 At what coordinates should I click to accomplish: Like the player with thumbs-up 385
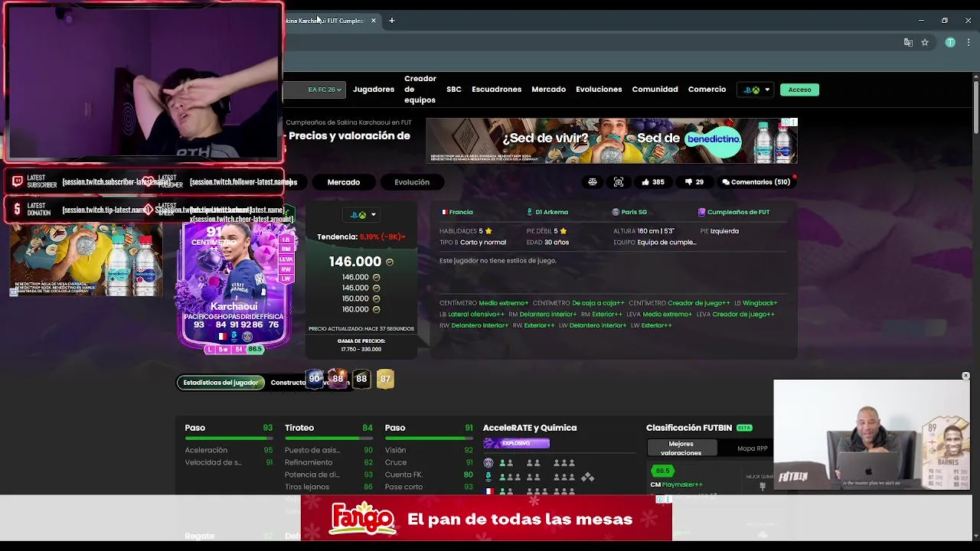point(652,182)
